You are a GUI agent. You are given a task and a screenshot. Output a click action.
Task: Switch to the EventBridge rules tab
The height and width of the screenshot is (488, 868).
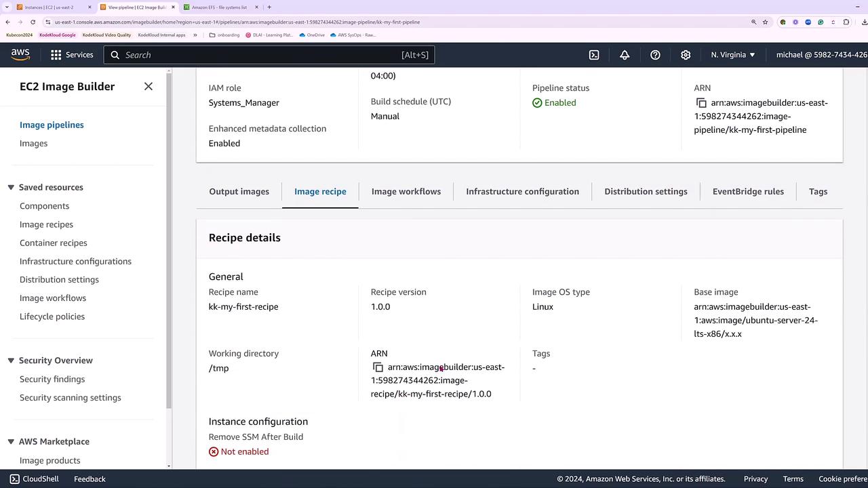pyautogui.click(x=748, y=192)
